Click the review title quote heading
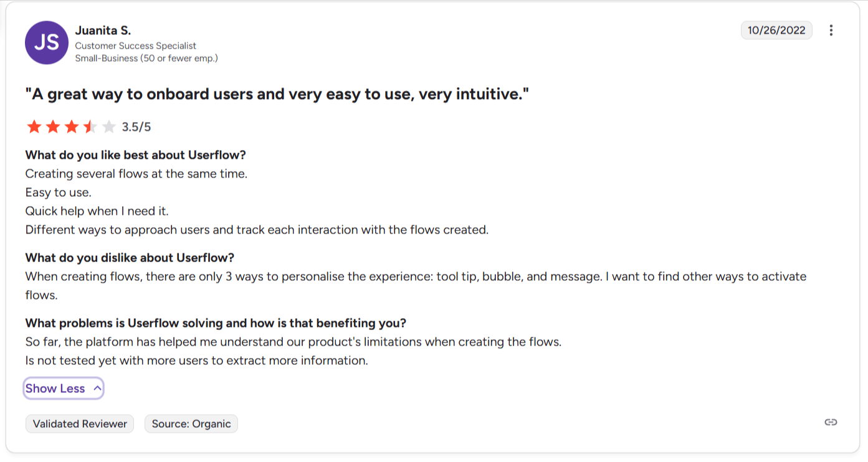This screenshot has width=868, height=462. point(277,95)
